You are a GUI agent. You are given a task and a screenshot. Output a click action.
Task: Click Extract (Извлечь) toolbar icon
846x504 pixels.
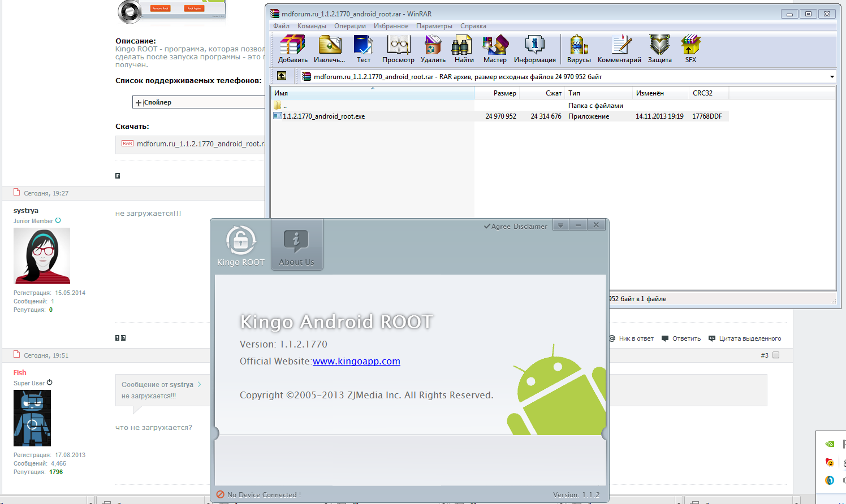pos(329,49)
